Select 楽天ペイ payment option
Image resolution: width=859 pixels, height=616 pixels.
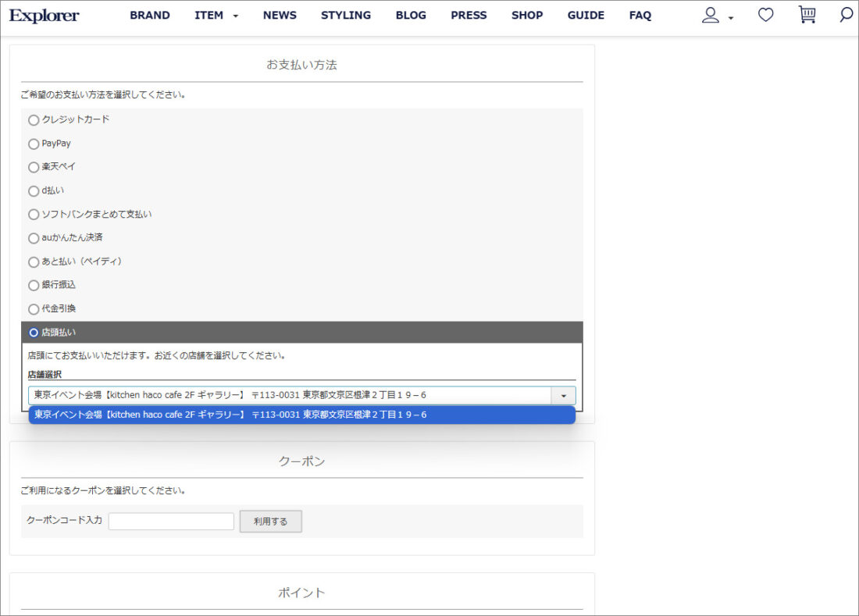(x=34, y=168)
